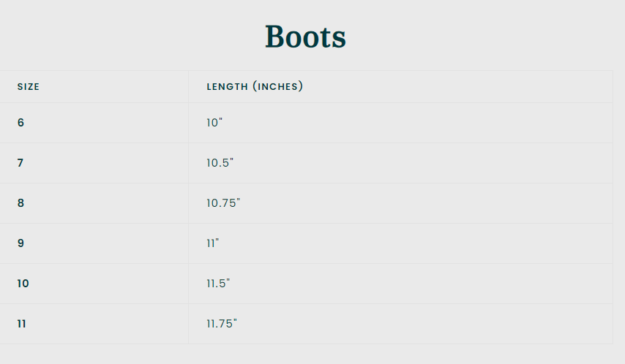Image resolution: width=625 pixels, height=364 pixels.
Task: Click the 10.75" length value
Action: [222, 203]
